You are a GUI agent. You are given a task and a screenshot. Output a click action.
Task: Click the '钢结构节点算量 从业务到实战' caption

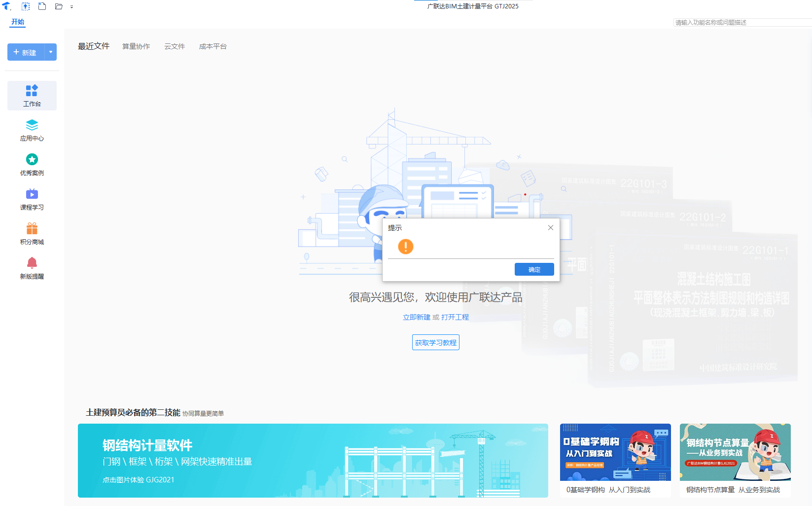[733, 490]
